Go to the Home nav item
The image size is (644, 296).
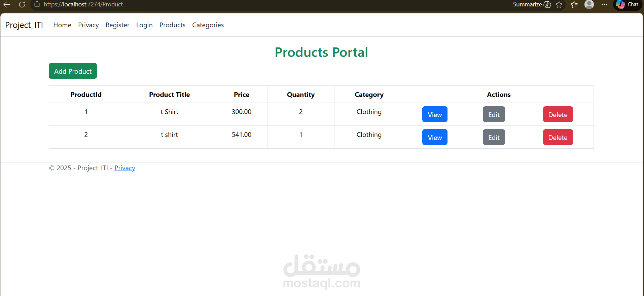pyautogui.click(x=62, y=25)
